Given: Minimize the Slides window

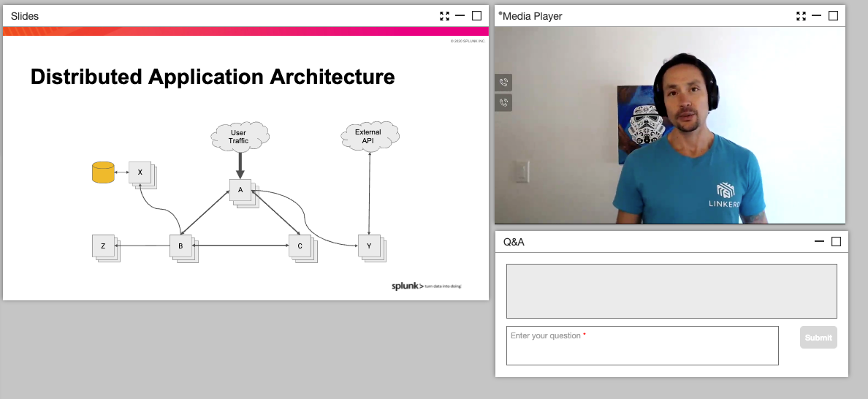Looking at the screenshot, I should [460, 15].
